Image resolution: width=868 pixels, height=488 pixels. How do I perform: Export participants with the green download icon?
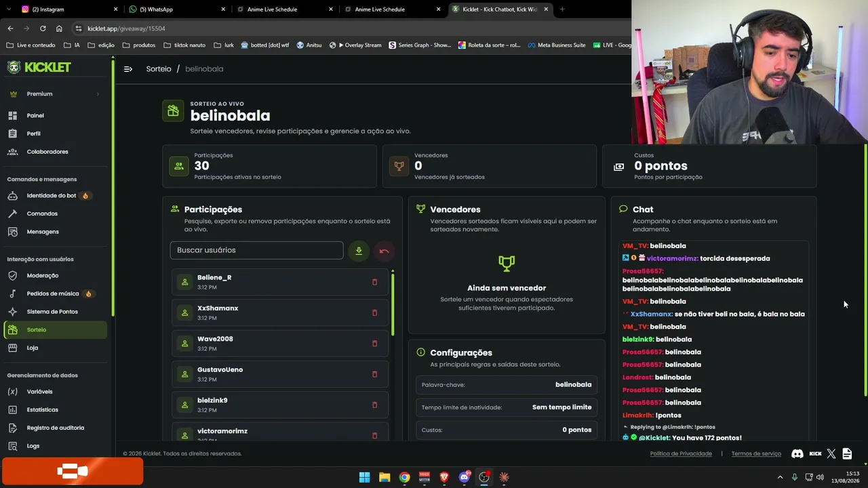click(x=359, y=251)
